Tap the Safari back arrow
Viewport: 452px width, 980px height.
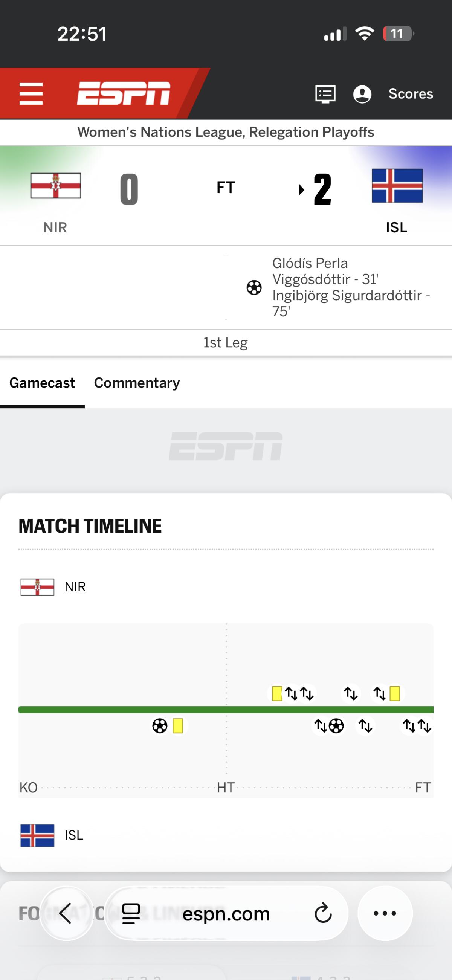[66, 913]
